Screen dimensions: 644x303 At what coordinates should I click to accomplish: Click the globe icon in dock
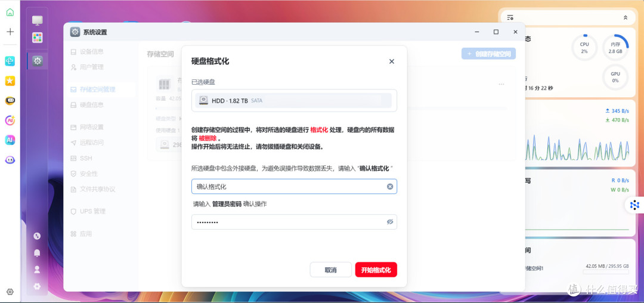pos(37,236)
